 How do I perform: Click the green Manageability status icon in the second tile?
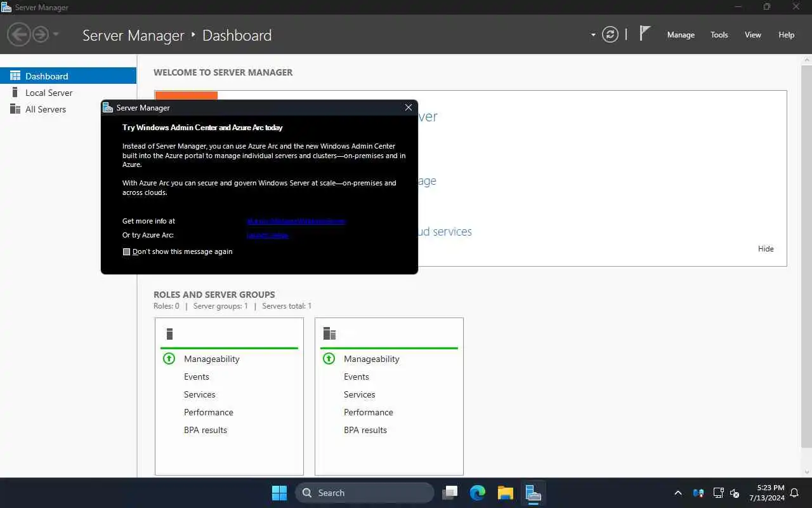pyautogui.click(x=329, y=359)
